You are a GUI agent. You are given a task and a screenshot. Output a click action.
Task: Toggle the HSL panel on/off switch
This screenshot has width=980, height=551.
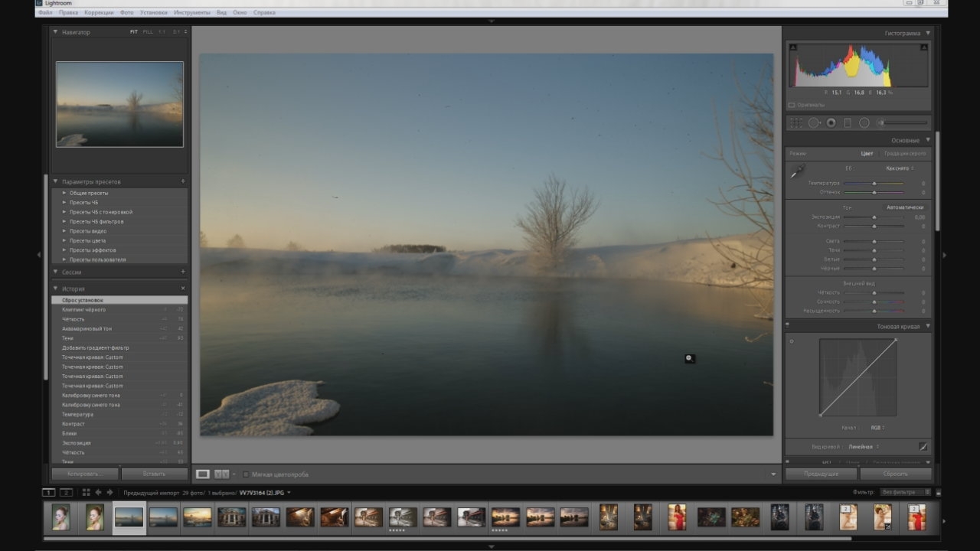[788, 462]
